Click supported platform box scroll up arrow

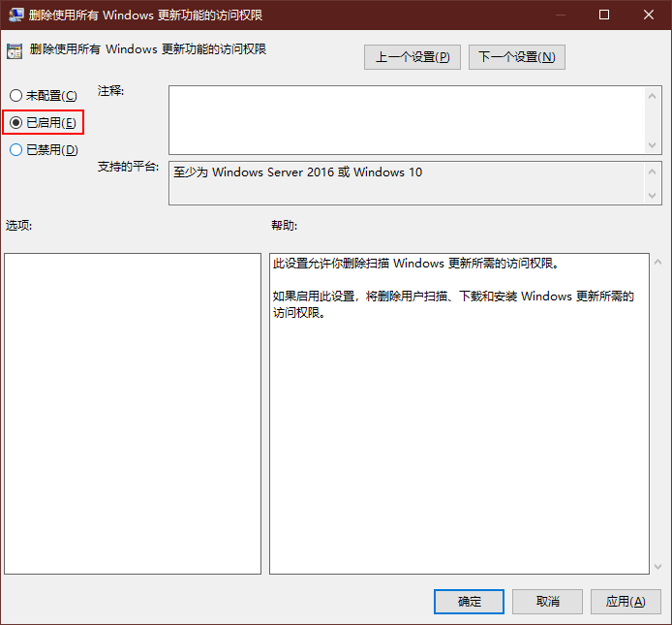(x=652, y=172)
